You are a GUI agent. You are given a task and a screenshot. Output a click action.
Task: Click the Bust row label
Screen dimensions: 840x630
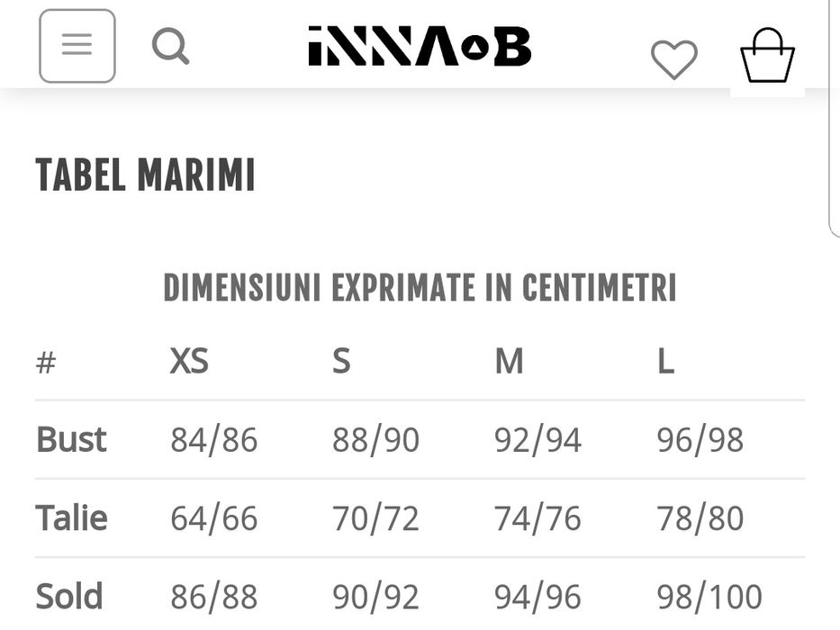pos(71,440)
